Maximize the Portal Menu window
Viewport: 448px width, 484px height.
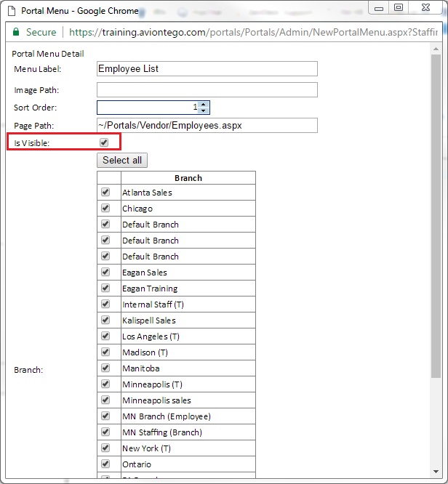[399, 7]
